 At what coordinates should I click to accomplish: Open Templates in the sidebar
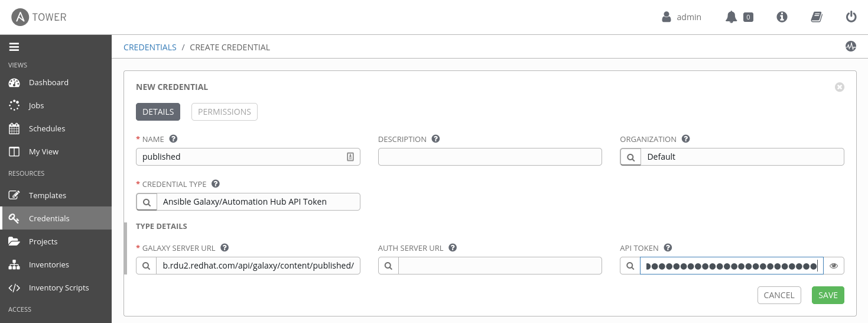tap(56, 195)
